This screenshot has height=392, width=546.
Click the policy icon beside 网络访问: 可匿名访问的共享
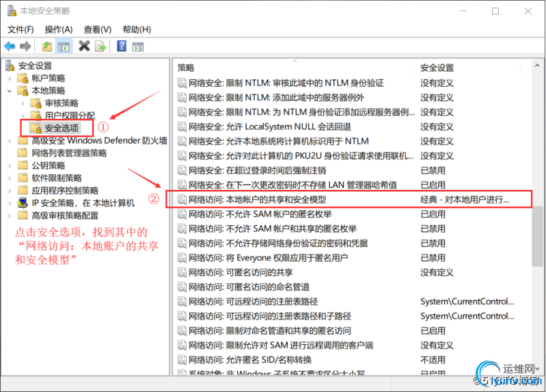tap(182, 272)
